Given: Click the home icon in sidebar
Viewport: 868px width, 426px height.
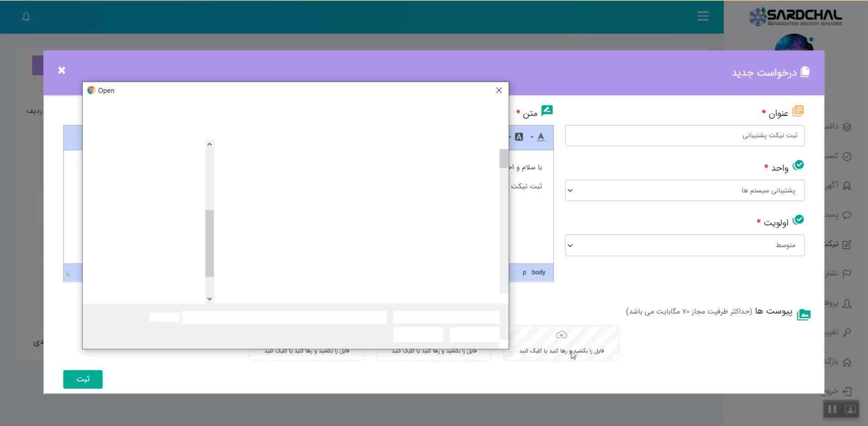Looking at the screenshot, I should [x=847, y=362].
